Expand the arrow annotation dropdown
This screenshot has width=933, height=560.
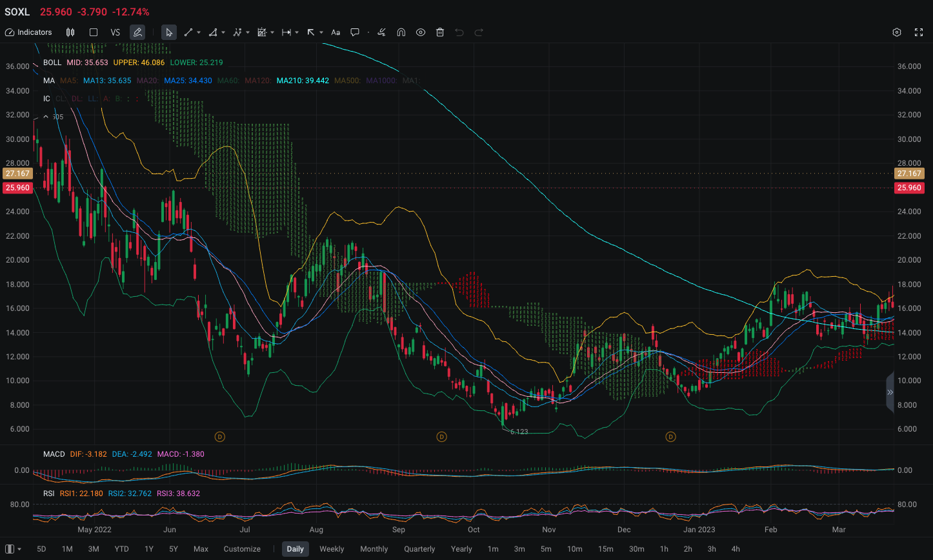(321, 32)
